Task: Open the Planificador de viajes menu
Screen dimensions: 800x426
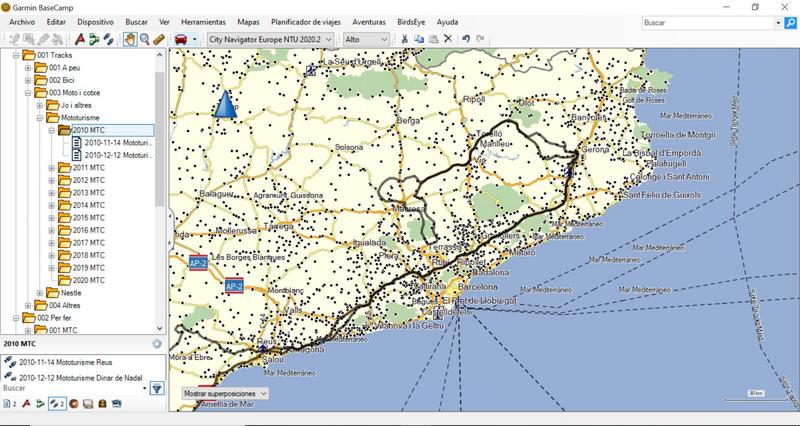Action: tap(306, 22)
